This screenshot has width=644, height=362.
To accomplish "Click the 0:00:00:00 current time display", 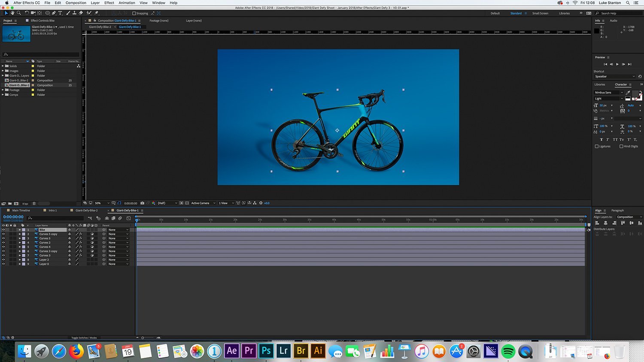I will tap(13, 217).
